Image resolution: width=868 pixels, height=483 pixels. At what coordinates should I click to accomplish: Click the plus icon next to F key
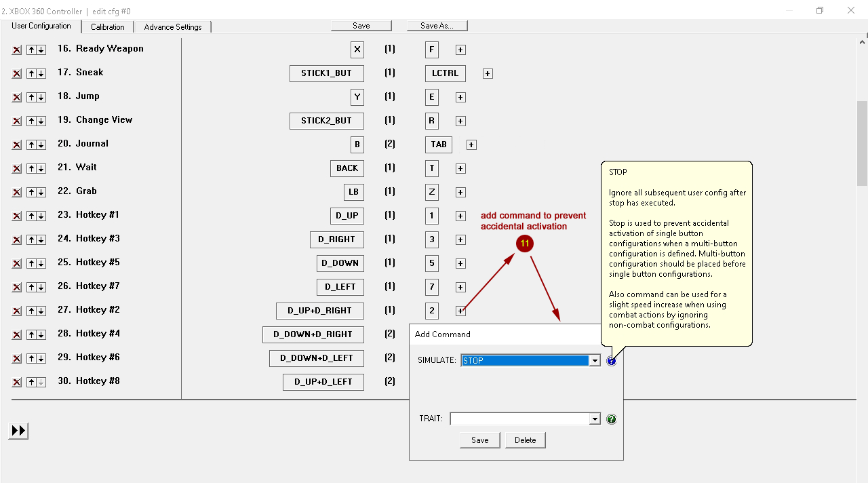tap(460, 50)
